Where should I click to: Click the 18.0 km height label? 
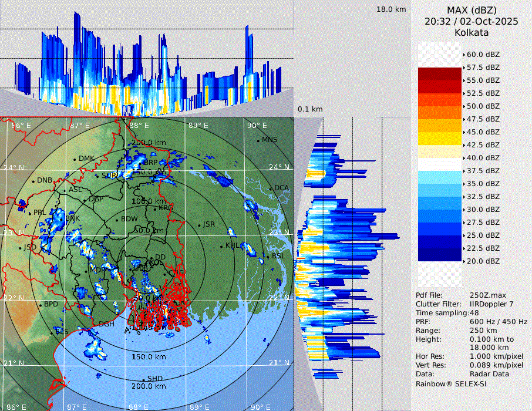coord(391,9)
